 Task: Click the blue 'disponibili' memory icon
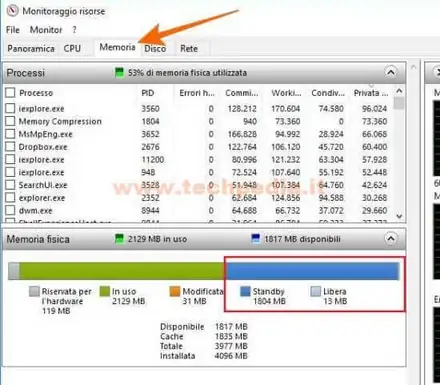click(255, 238)
